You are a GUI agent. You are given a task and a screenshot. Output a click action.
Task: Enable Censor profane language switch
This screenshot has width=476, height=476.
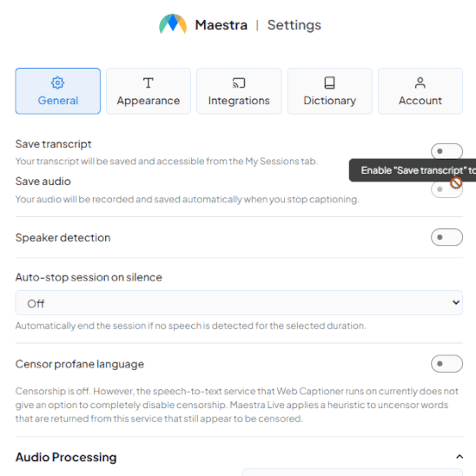click(x=446, y=363)
